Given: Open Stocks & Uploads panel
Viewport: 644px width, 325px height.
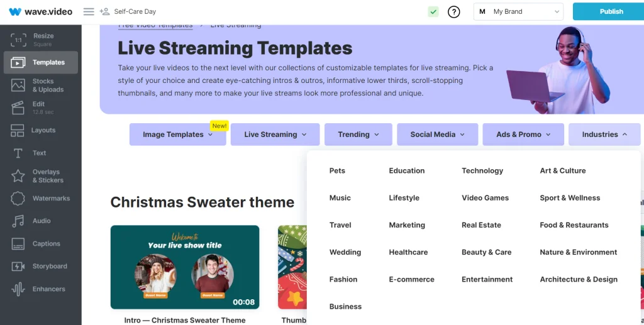Looking at the screenshot, I should tap(41, 85).
